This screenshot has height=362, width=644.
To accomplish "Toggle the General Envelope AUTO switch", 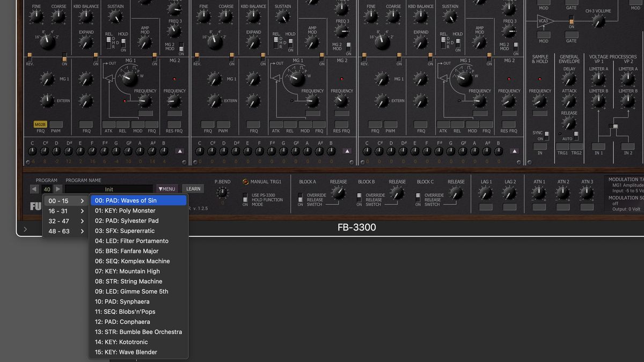I will [x=576, y=135].
